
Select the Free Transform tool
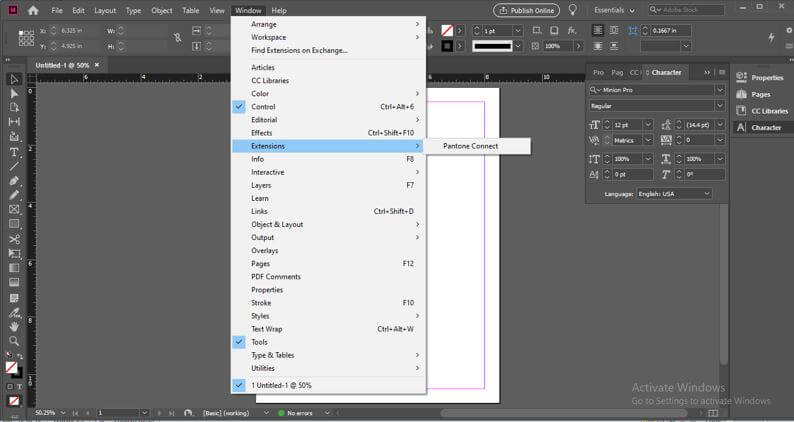pyautogui.click(x=14, y=253)
